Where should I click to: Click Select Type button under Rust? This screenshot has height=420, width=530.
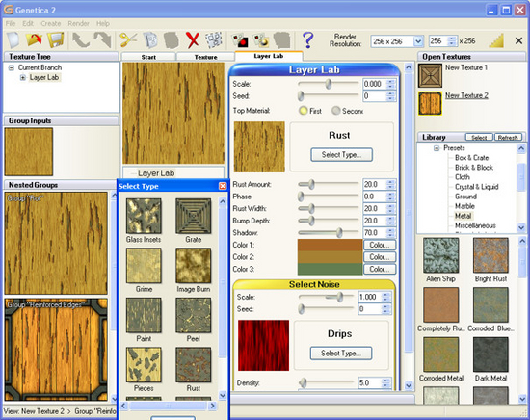point(341,155)
